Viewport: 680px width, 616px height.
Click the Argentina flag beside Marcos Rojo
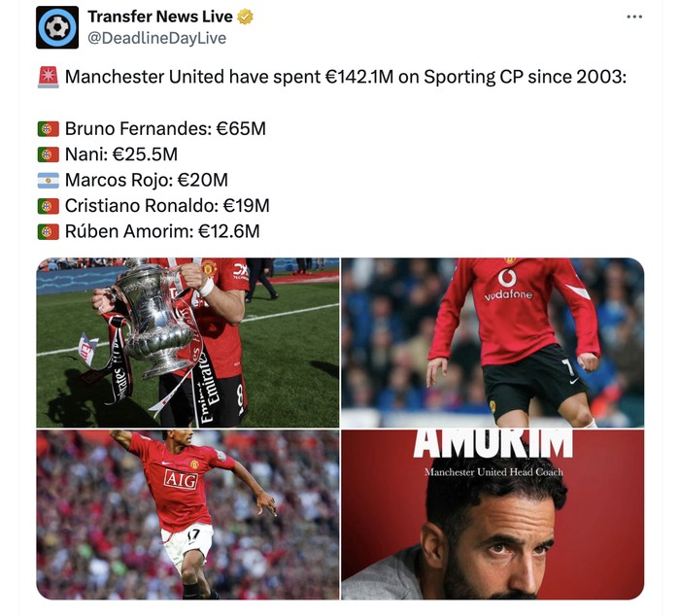49,181
